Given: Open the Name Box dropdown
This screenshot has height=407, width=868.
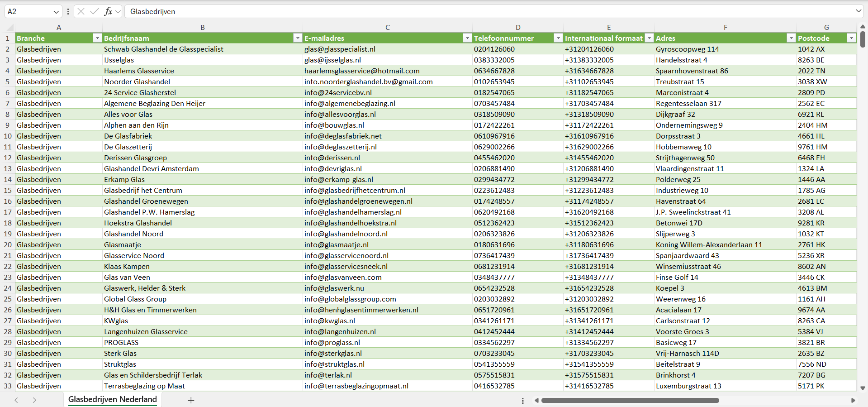Looking at the screenshot, I should pos(56,12).
